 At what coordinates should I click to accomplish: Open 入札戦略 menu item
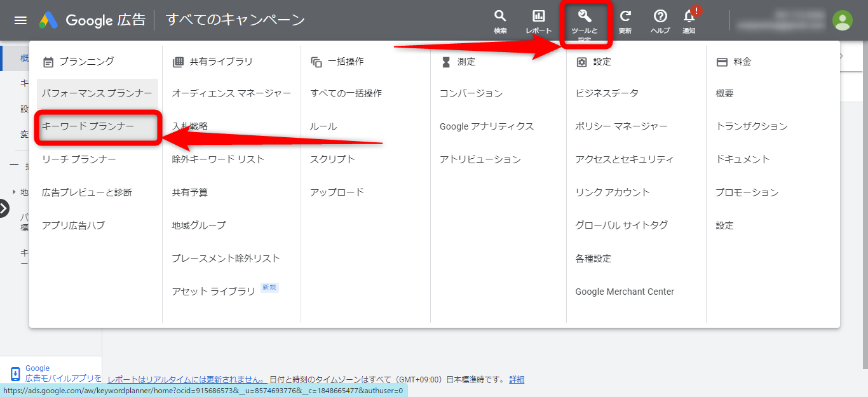pyautogui.click(x=189, y=126)
